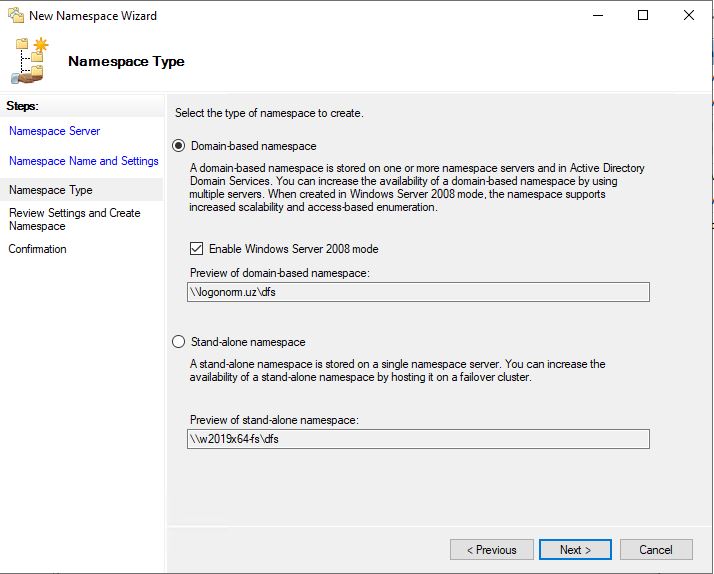Click the New Namespace Wizard title bar icon
Viewport: 714px width, 574px height.
16,15
